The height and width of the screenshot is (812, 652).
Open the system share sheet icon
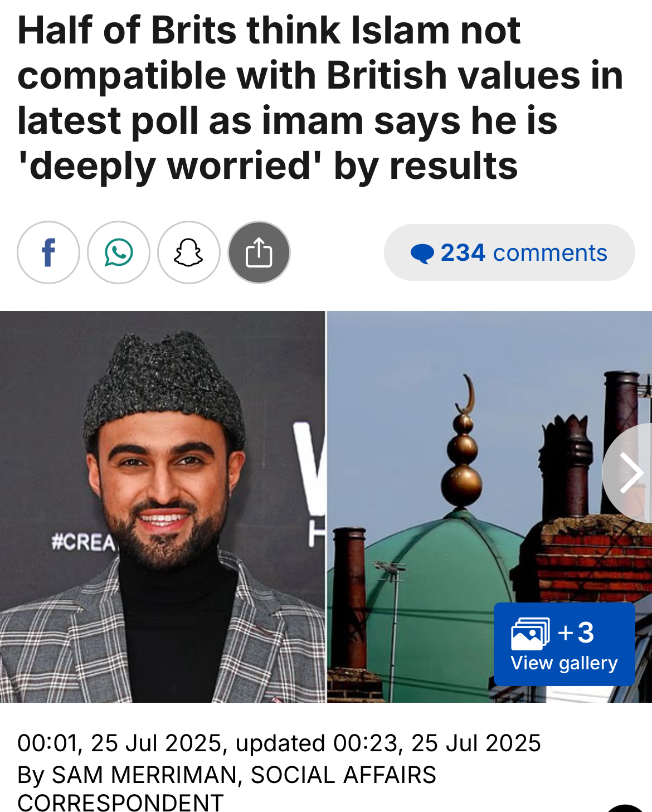(x=259, y=252)
